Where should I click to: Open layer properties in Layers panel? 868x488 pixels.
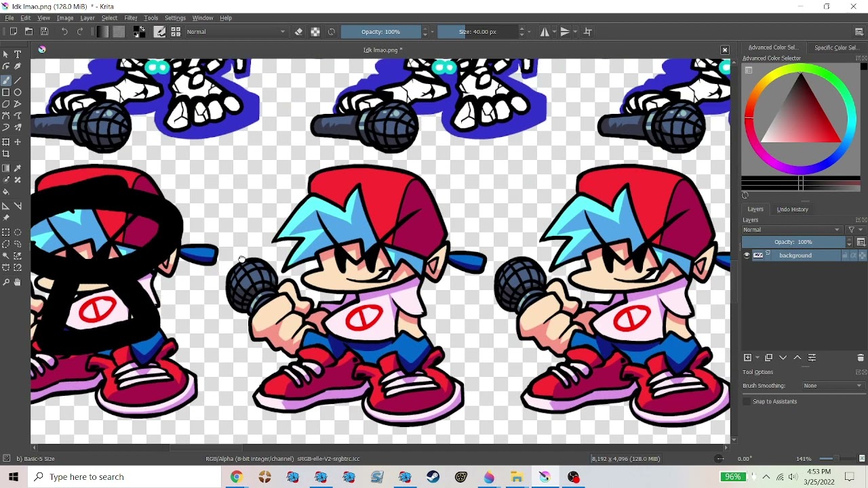812,358
